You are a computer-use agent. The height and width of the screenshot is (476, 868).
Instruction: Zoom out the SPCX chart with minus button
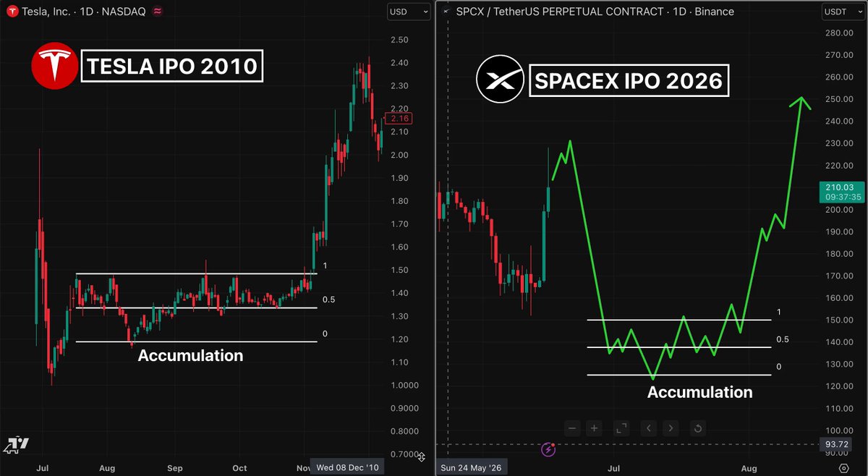point(573,428)
